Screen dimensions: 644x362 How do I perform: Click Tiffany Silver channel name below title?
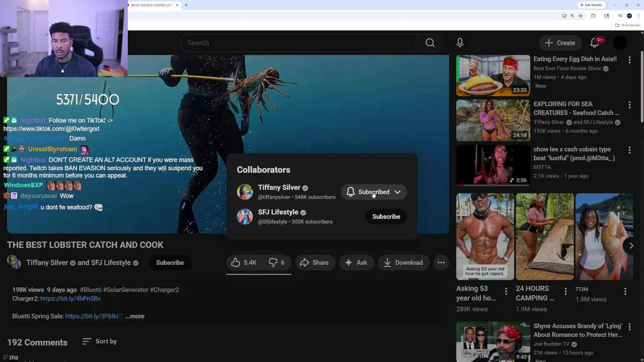pyautogui.click(x=47, y=262)
